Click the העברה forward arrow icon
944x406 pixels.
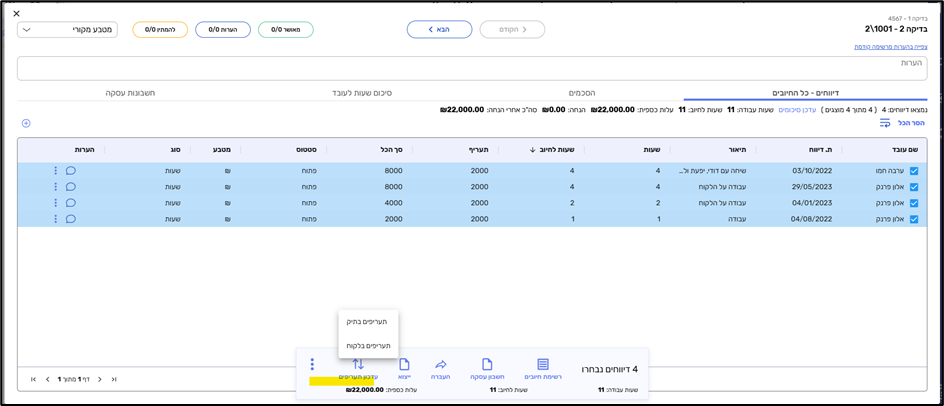tap(441, 365)
